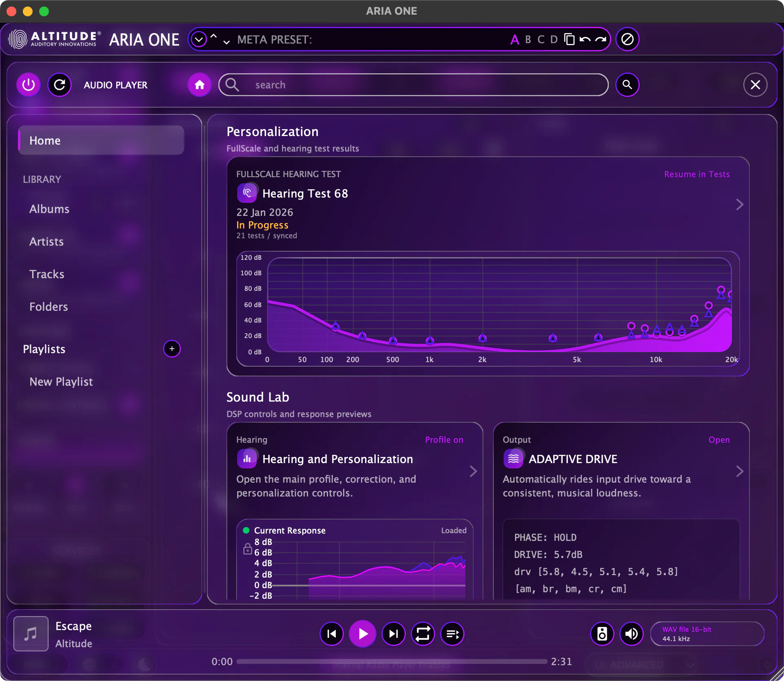Toggle repeat playback
Screen dimensions: 784x681
[x=423, y=634]
